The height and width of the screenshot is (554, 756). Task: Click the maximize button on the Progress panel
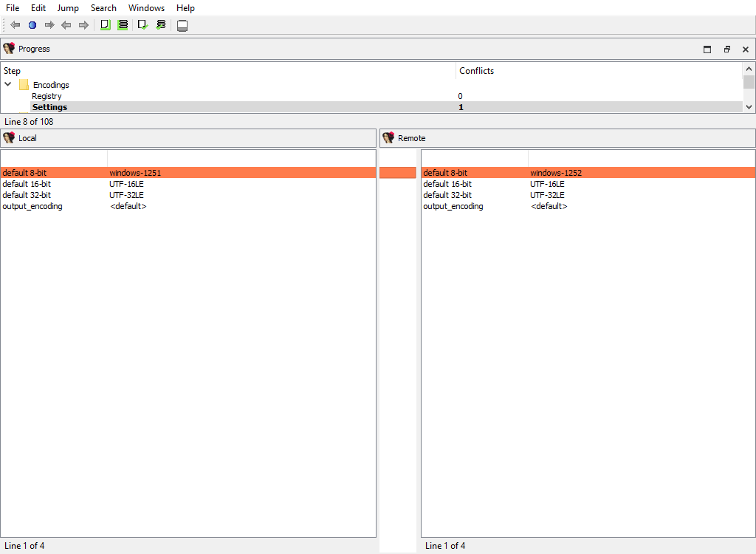(x=707, y=49)
